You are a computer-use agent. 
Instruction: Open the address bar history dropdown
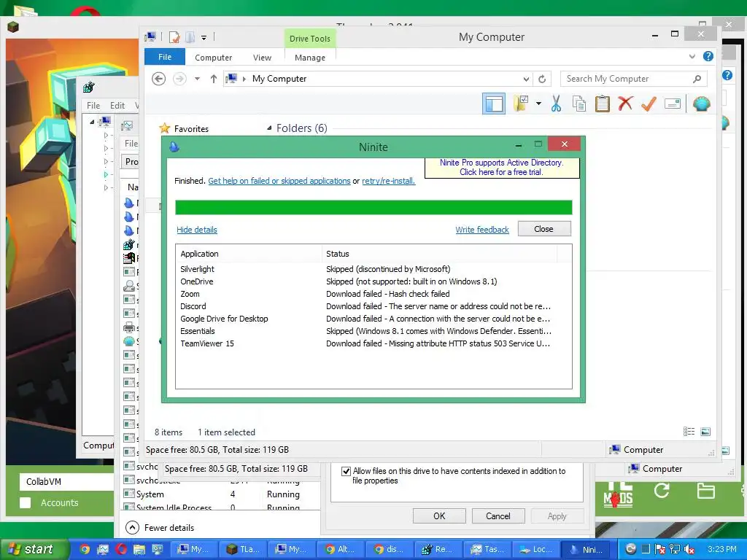526,79
